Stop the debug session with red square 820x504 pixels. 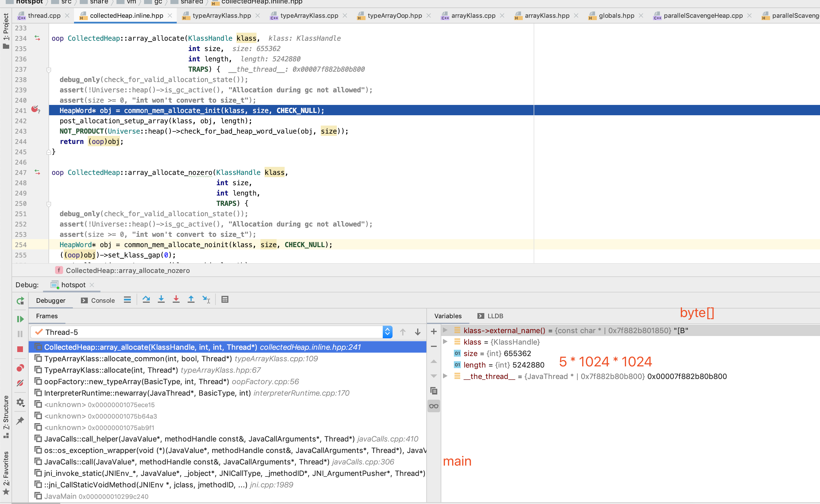20,349
